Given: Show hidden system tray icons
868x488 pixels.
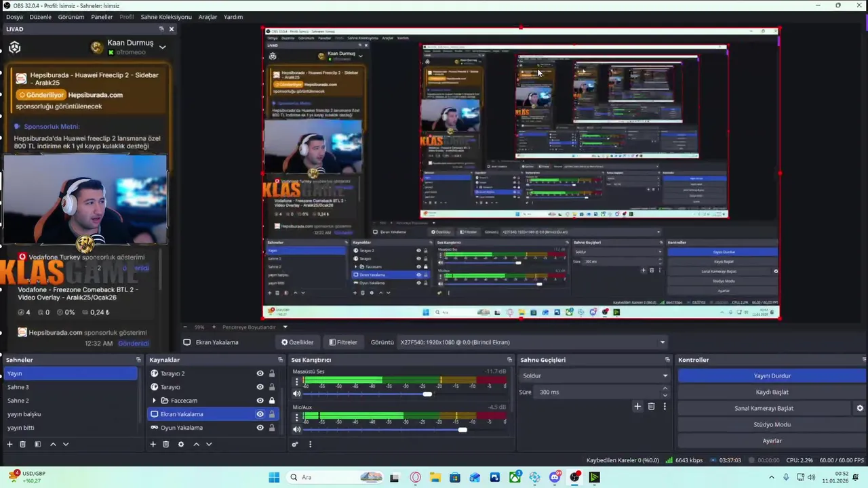Looking at the screenshot, I should pyautogui.click(x=771, y=477).
